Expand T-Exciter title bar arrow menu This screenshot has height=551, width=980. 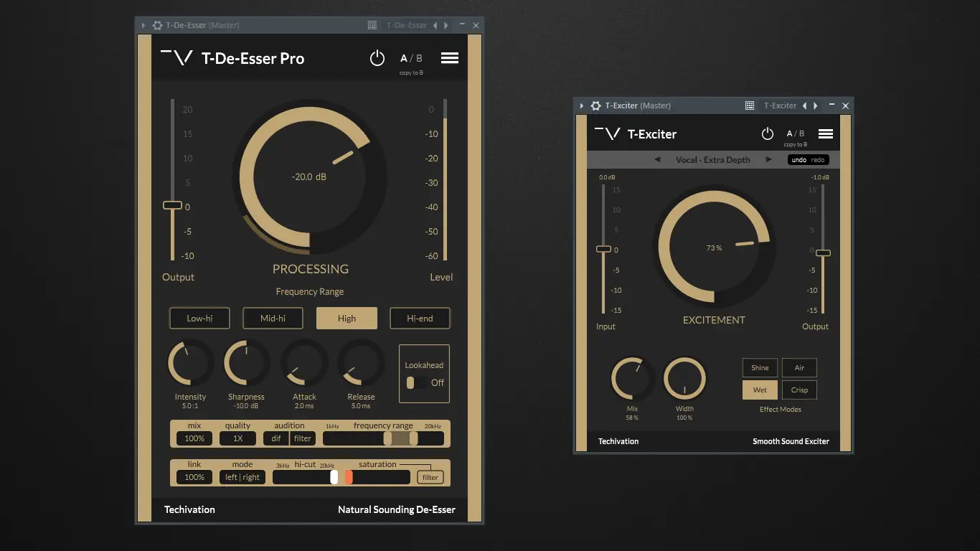(582, 105)
